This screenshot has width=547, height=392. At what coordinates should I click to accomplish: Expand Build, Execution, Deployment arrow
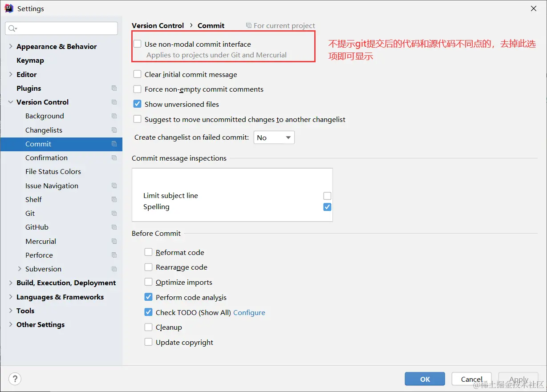click(x=11, y=283)
